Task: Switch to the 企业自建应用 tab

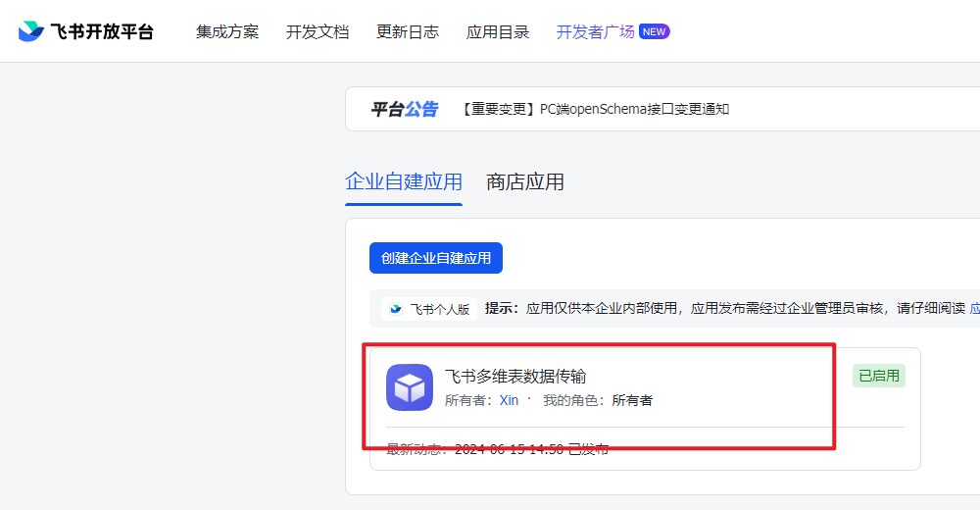Action: [404, 182]
